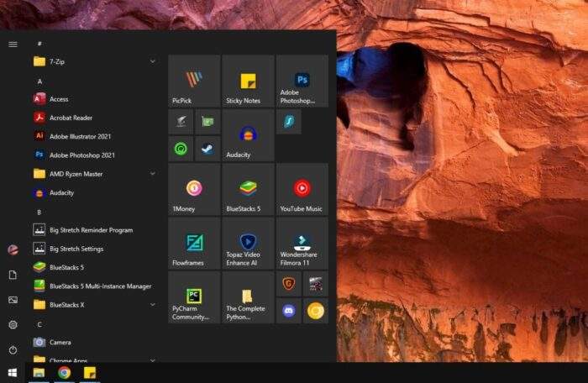Expand the Chrome Apps folder chevron

click(153, 360)
